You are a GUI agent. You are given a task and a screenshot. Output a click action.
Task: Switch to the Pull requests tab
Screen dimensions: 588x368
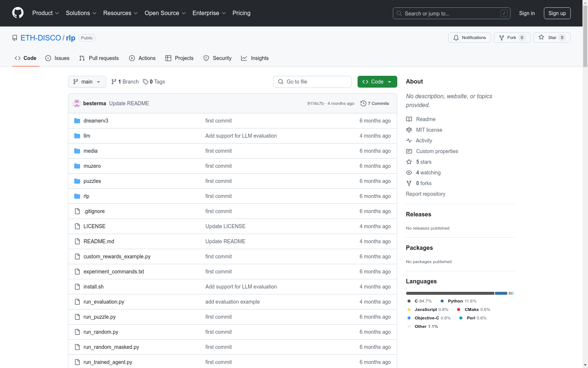99,58
